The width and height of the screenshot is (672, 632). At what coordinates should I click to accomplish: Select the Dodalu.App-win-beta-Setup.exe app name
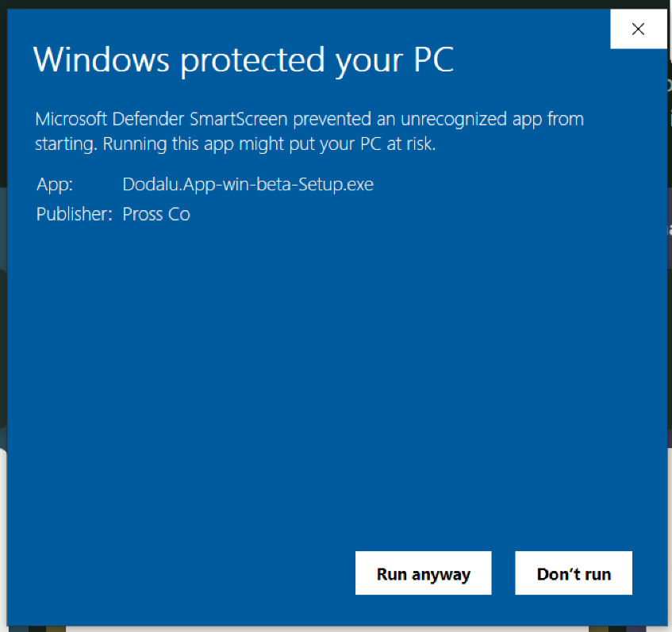[x=248, y=184]
